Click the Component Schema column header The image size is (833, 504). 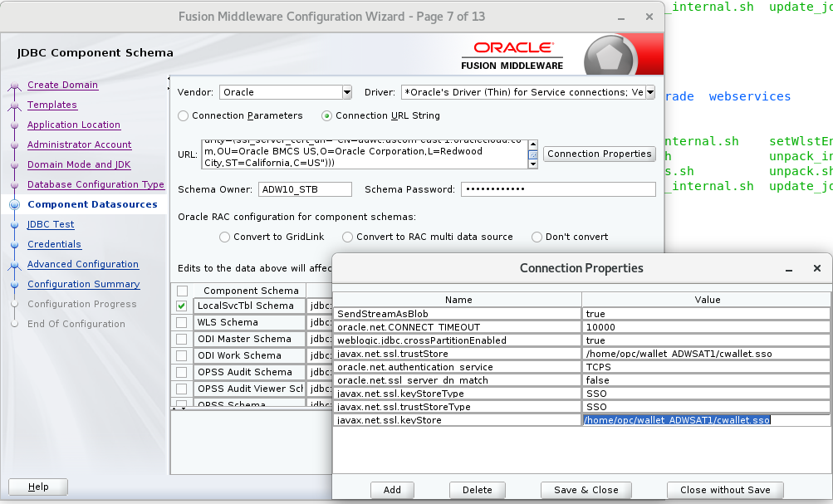tap(251, 291)
